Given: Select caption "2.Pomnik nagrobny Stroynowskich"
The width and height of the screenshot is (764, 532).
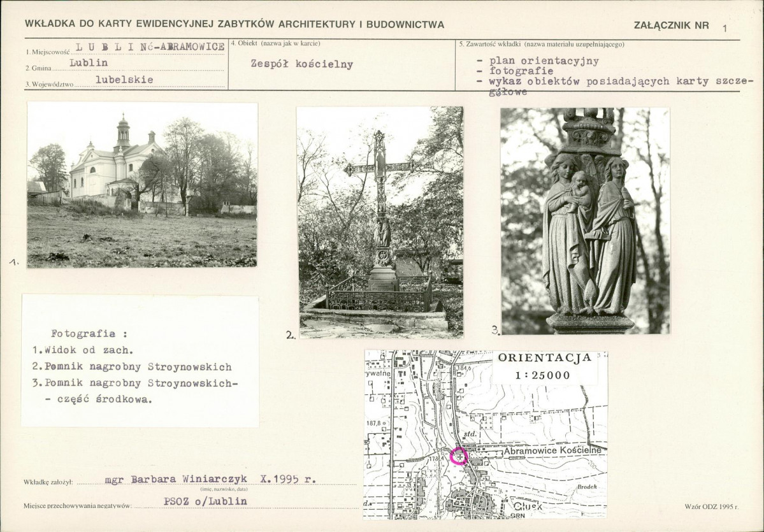Looking at the screenshot, I should [132, 367].
